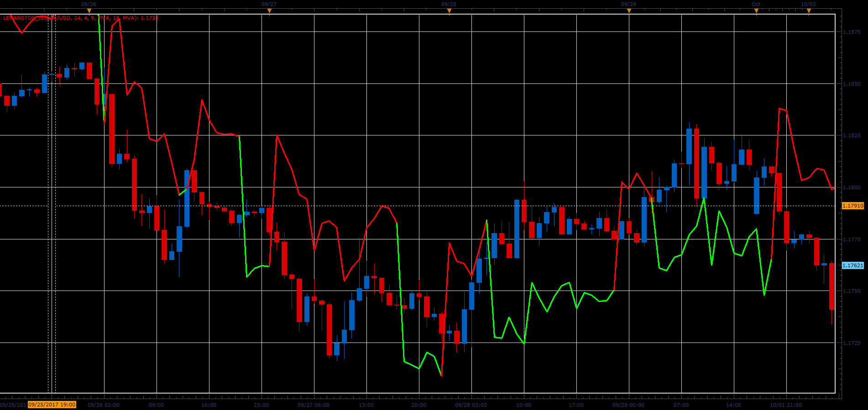Click the 1.1850 price axis label
868x410 pixels.
pos(852,84)
